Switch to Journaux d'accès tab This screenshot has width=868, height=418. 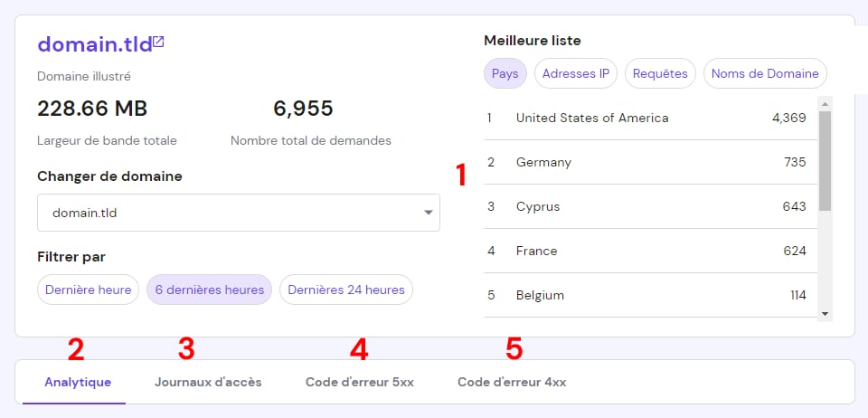coord(208,382)
